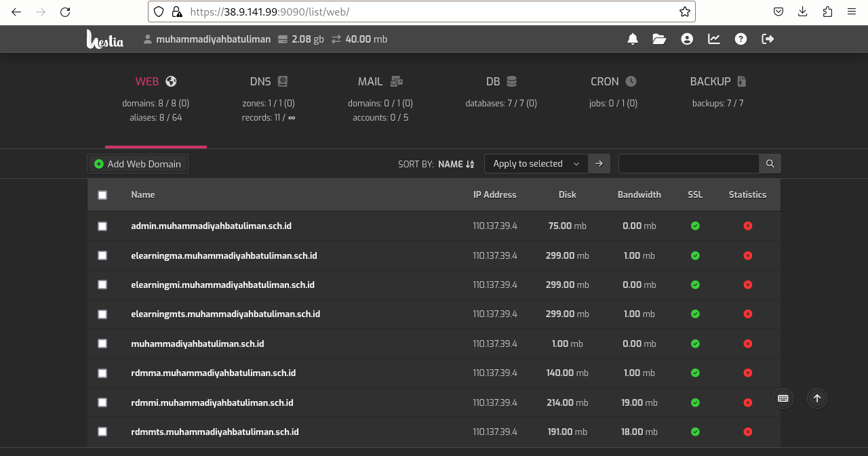Check the box for admin.muhammadiyahbatuliman.sch.id

click(x=102, y=226)
